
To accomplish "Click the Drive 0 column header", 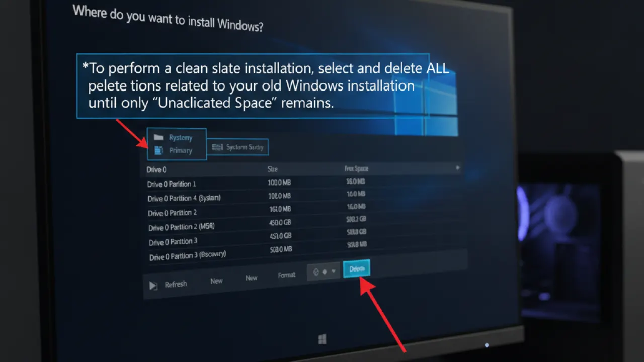I will (156, 170).
